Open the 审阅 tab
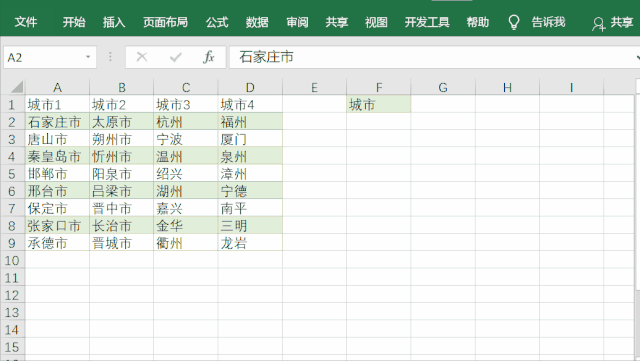 click(297, 22)
